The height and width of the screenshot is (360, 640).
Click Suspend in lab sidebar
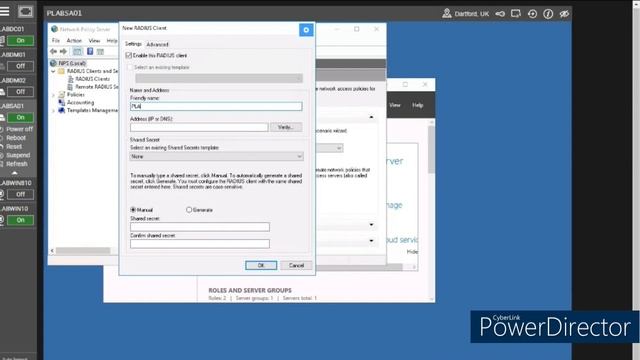pos(18,156)
